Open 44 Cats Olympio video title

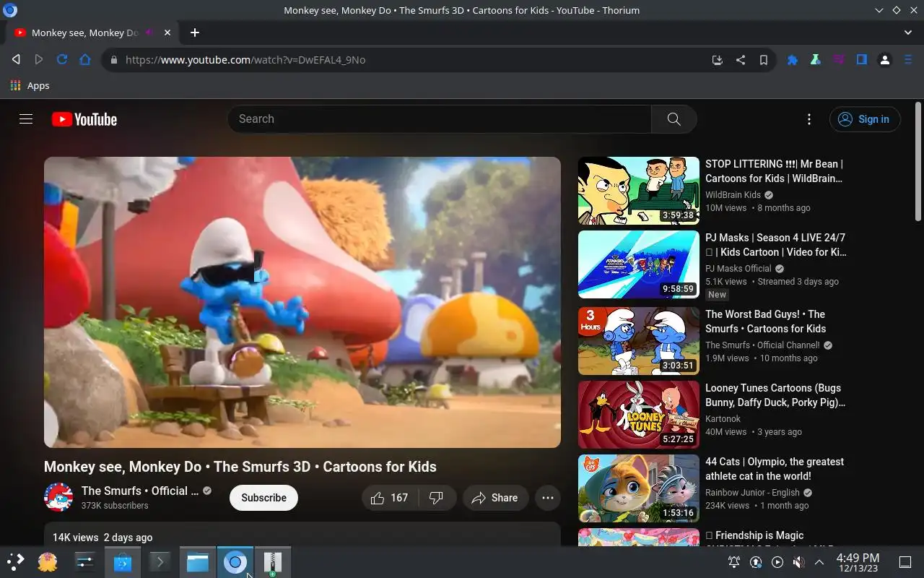775,469
